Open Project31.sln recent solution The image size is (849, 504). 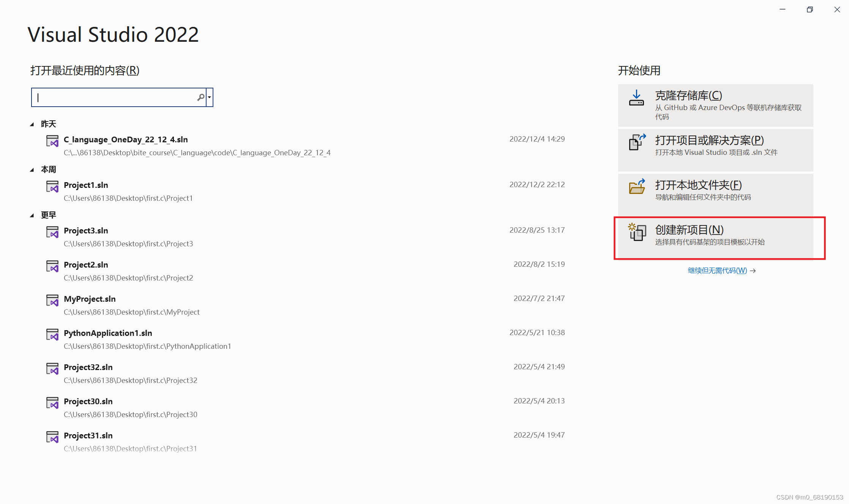[304, 442]
